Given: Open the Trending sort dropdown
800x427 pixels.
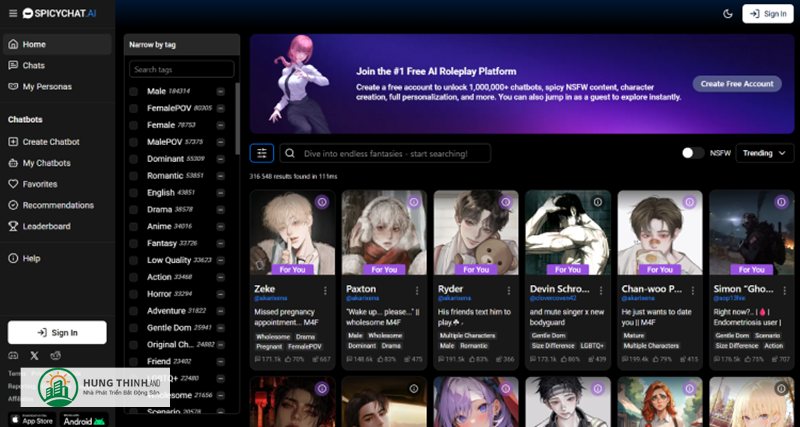Looking at the screenshot, I should tap(765, 153).
